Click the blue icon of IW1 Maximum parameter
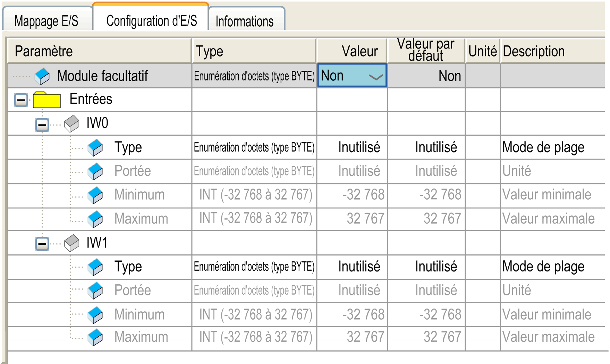610x364 pixels. (95, 337)
